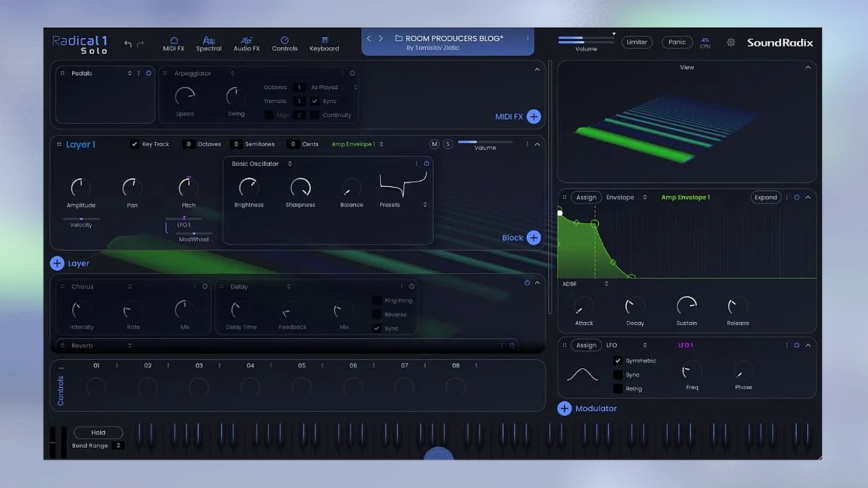
Task: Click the Layer 1 Semitones value field
Action: (235, 144)
